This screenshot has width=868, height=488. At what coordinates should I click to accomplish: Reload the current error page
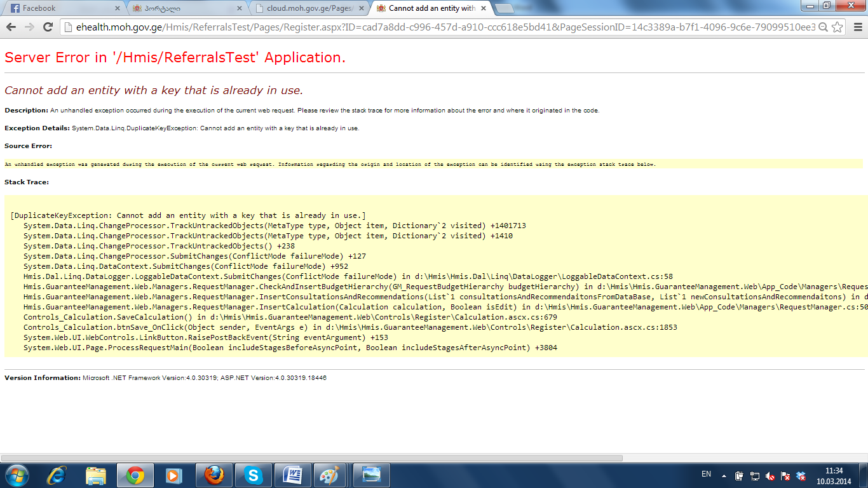coord(48,27)
